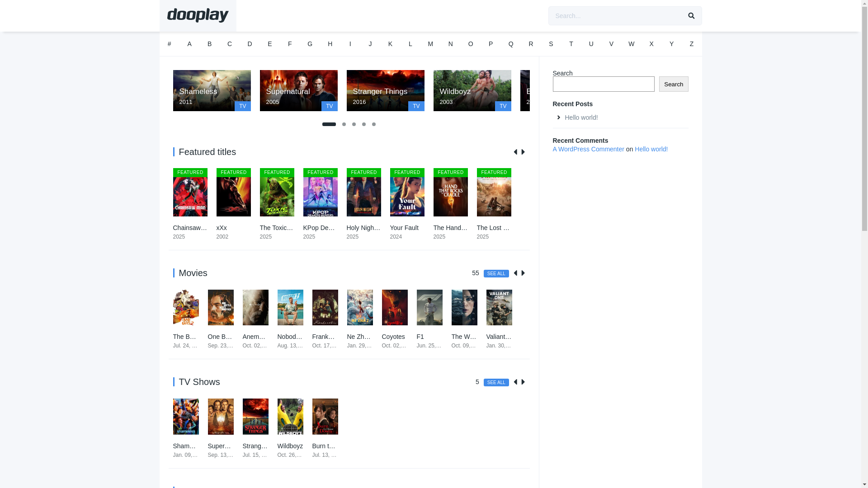Open F1 movie poster

point(429,307)
